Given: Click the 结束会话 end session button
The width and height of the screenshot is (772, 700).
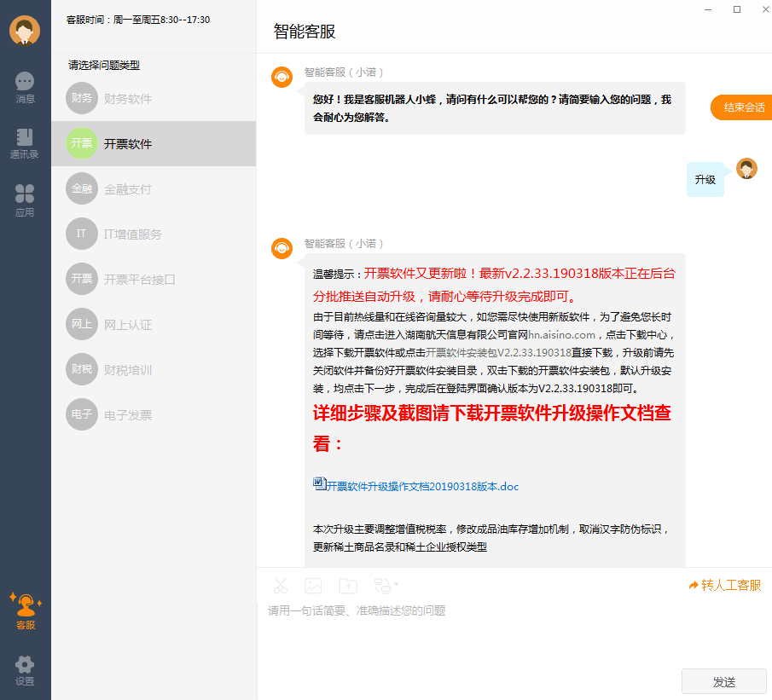Looking at the screenshot, I should (742, 107).
